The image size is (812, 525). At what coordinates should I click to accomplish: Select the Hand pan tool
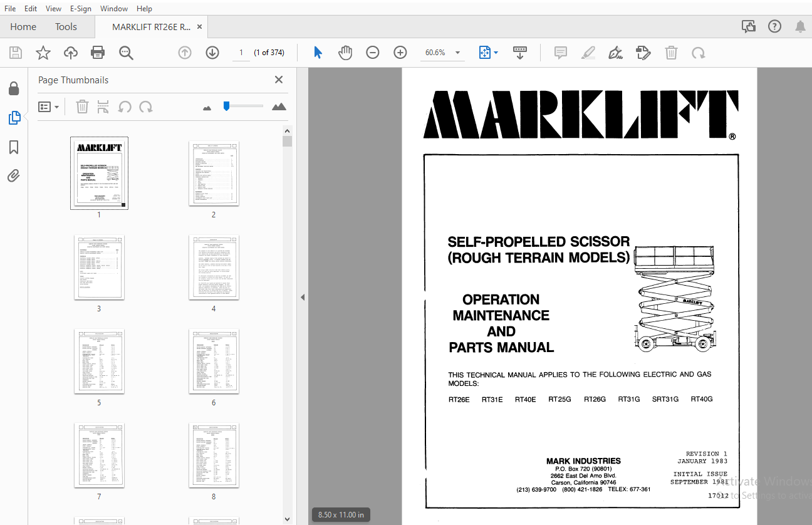point(345,53)
